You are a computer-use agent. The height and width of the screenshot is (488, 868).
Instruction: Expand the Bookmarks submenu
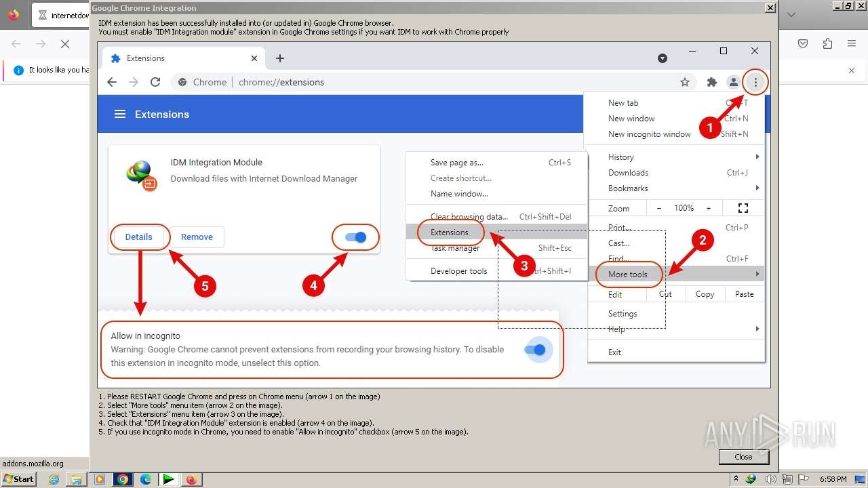pyautogui.click(x=675, y=188)
